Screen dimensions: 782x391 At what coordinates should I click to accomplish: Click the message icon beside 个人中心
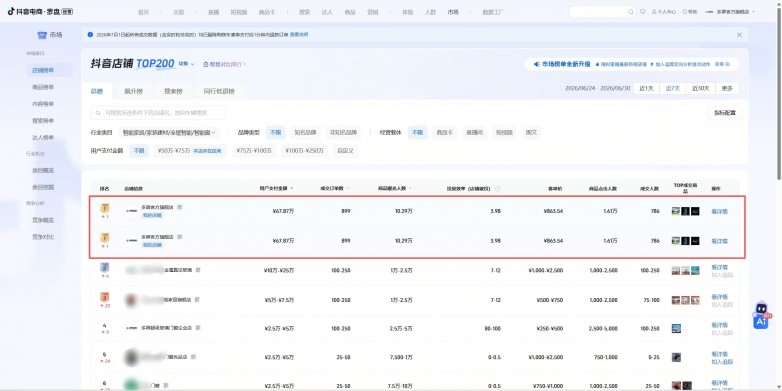(642, 11)
